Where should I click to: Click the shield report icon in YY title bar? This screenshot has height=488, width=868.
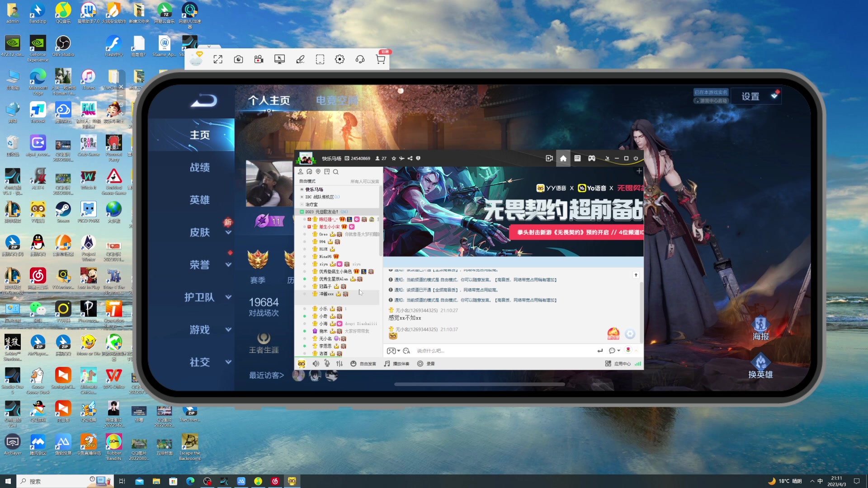(x=418, y=158)
